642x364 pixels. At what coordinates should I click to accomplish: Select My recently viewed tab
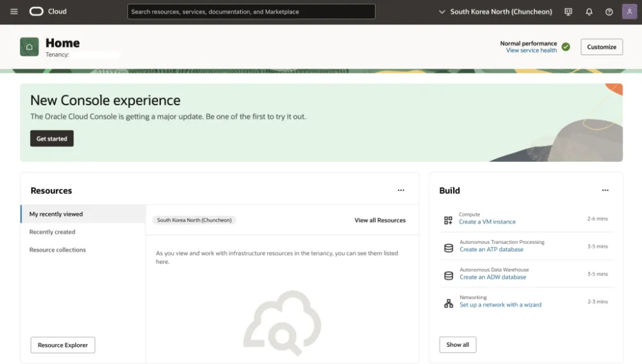click(x=83, y=214)
